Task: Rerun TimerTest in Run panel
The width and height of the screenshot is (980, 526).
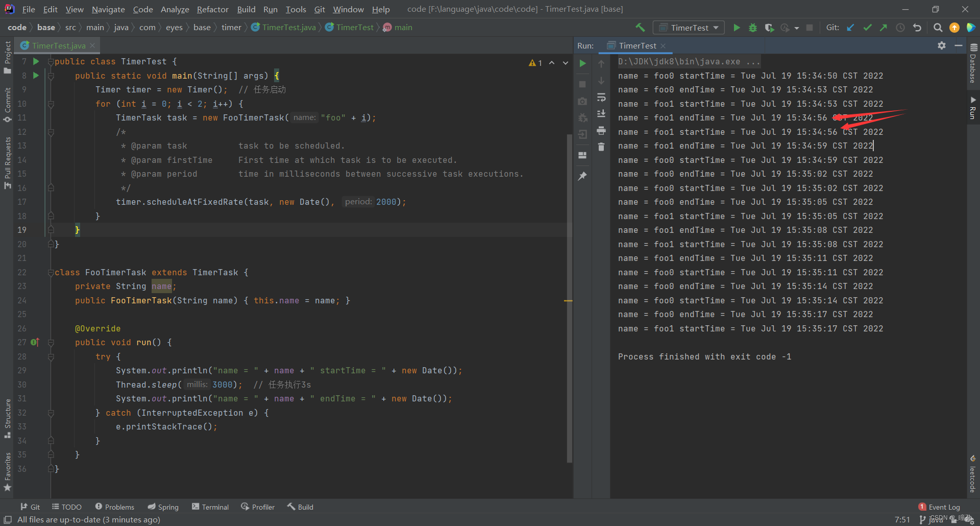Action: [582, 63]
